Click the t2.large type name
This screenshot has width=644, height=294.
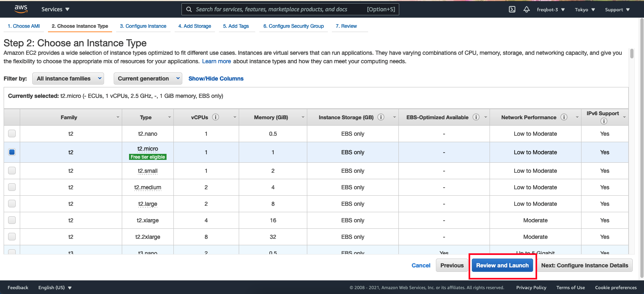point(148,204)
